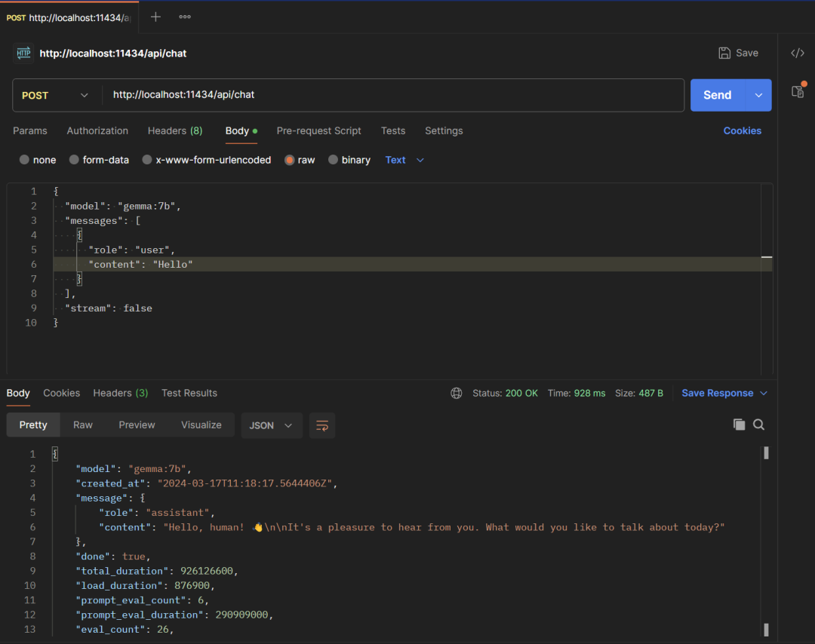Viewport: 815px width, 644px height.
Task: Open the Cookies link
Action: [x=742, y=130]
